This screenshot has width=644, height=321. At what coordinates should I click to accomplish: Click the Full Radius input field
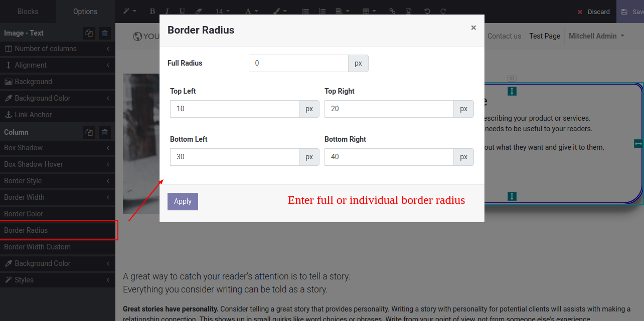[x=298, y=63]
